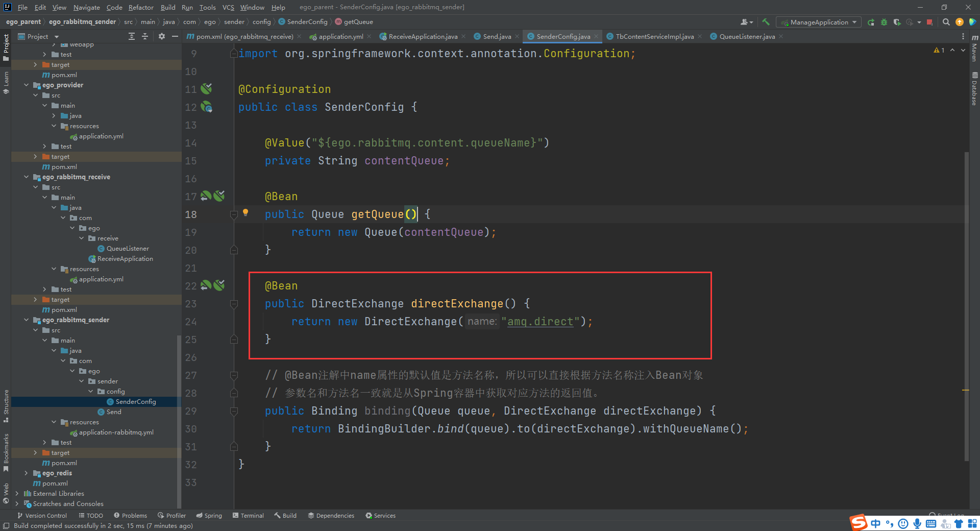Click the green Debug bug icon
This screenshot has width=980, height=531.
pyautogui.click(x=884, y=22)
